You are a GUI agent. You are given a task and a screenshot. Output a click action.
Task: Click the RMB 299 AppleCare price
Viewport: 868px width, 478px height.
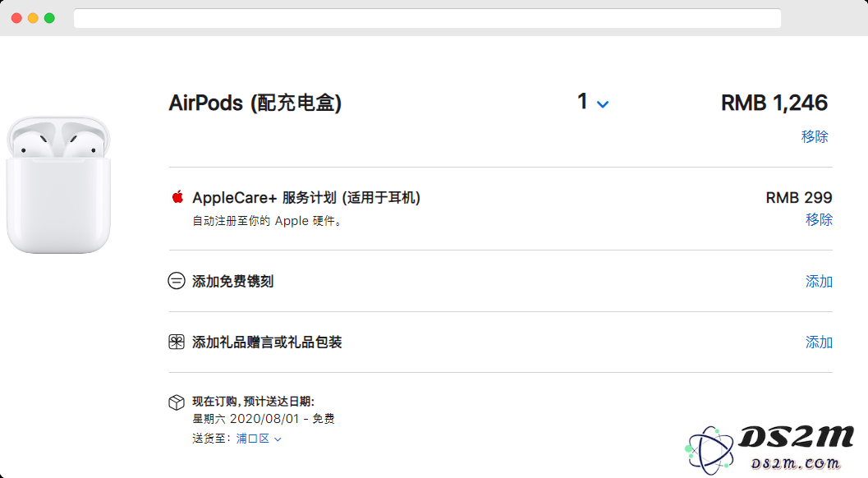pyautogui.click(x=799, y=198)
